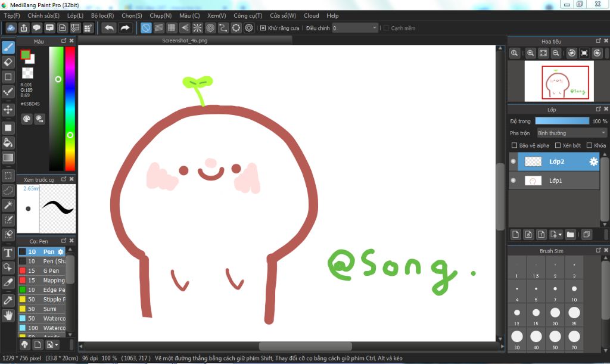Expand the add-brush dropdown in Cọ panel

pos(57,344)
